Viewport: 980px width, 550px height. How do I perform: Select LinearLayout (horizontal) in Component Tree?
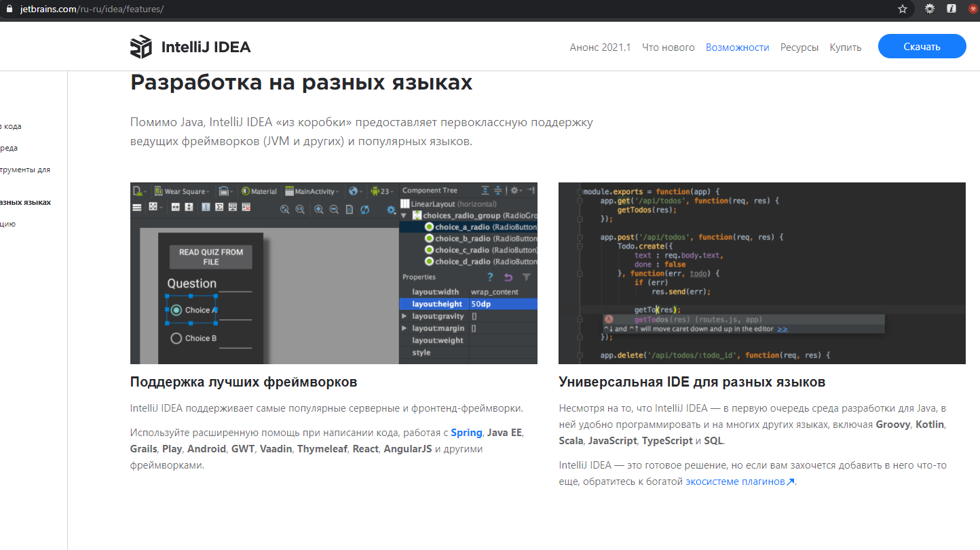coord(449,204)
